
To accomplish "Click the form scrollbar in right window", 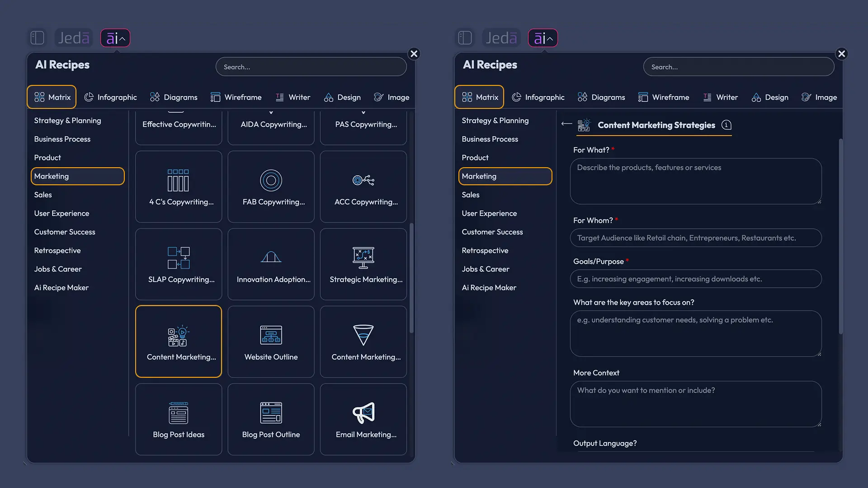I will (x=840, y=236).
